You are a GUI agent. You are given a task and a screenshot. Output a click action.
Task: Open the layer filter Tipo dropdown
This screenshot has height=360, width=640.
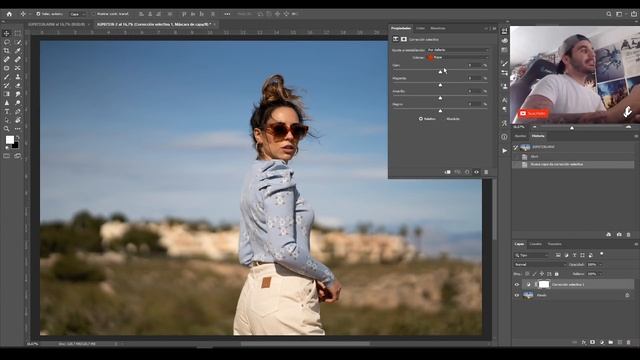click(x=531, y=255)
